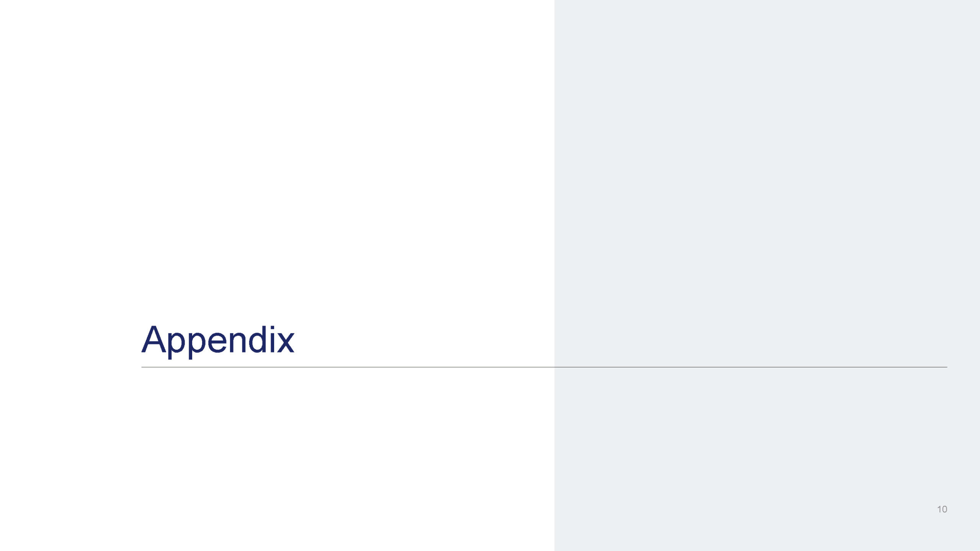Click the gray panel area below the divider line
The image size is (980, 551).
click(x=767, y=459)
